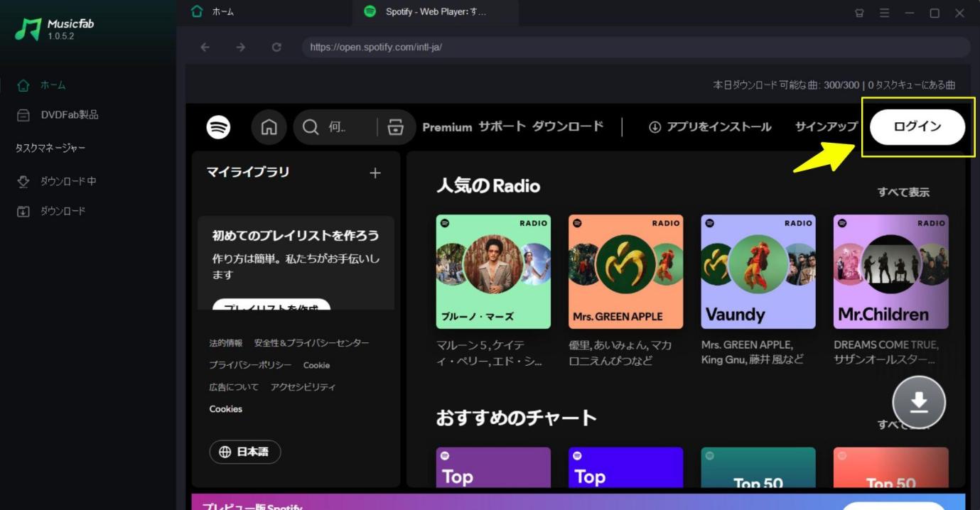Click DREAMS COME TRUE description text

(x=887, y=353)
